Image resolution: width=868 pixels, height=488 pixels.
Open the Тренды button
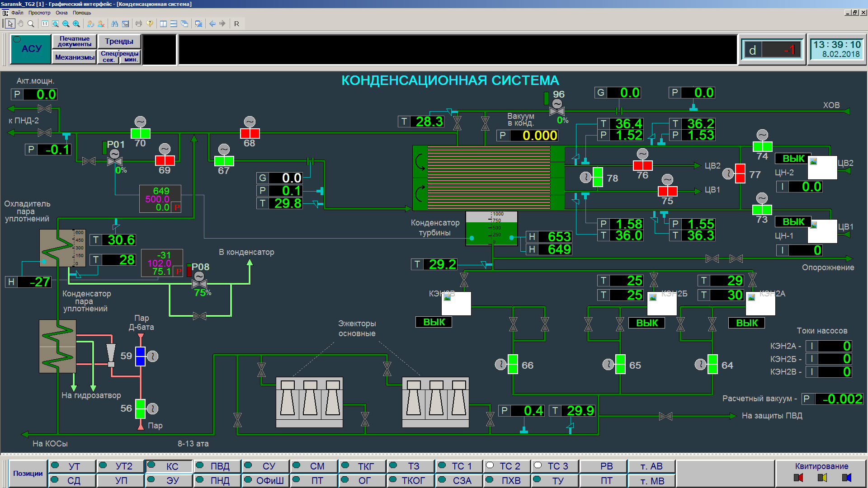tap(119, 42)
